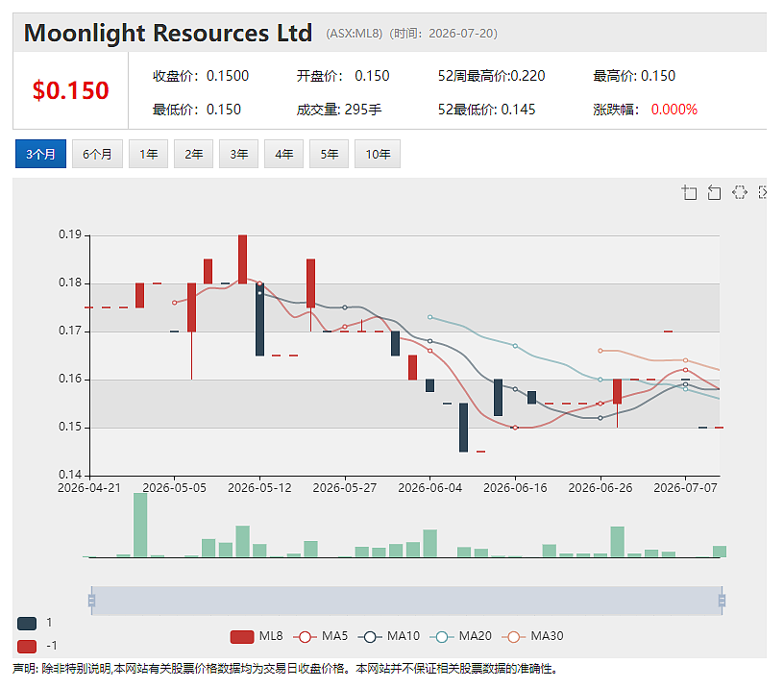Click the dark candlestick bottoming at 0.145
Screen dimensions: 784x688
pyautogui.click(x=463, y=428)
